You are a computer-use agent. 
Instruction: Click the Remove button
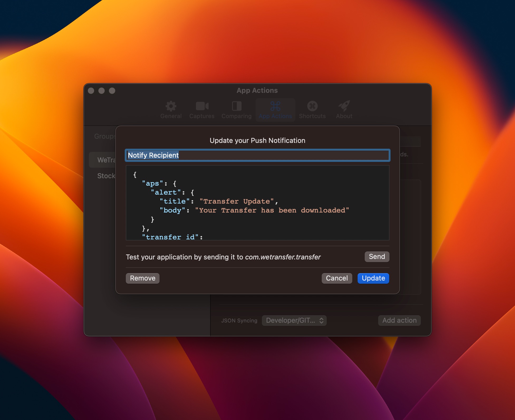(x=142, y=278)
